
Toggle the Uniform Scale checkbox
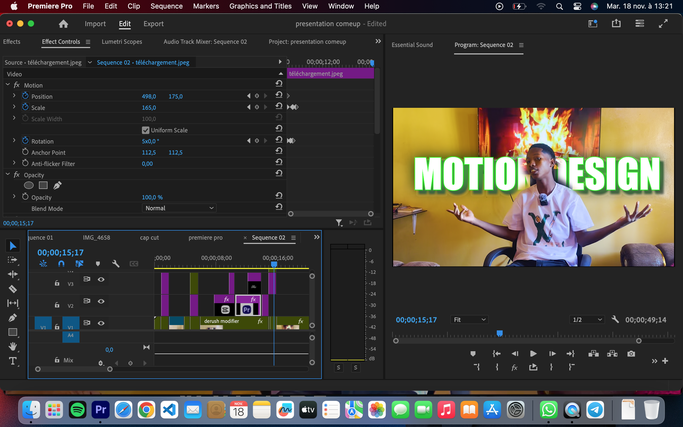[x=146, y=130]
